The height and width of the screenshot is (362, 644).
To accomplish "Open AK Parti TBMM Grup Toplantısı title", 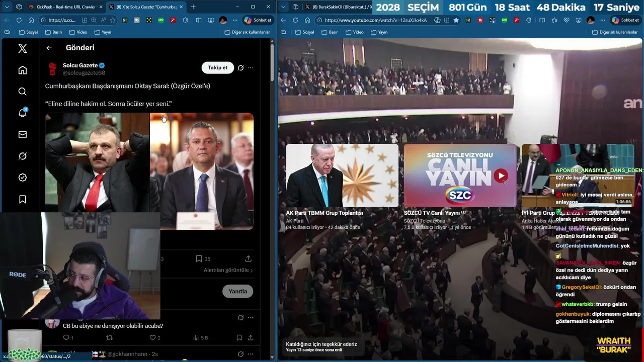I will (325, 213).
